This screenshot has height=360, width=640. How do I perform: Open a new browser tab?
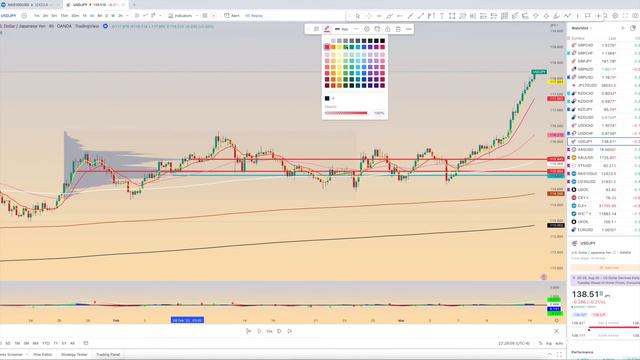point(134,5)
